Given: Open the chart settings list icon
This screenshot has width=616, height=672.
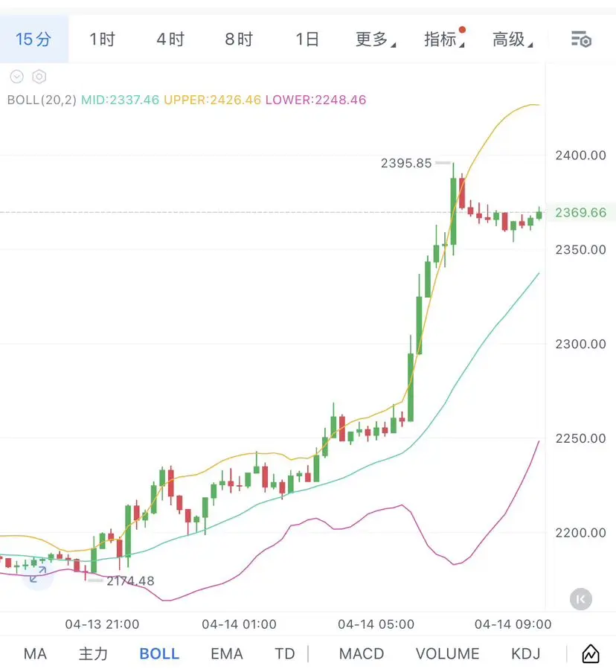Looking at the screenshot, I should pos(581,39).
